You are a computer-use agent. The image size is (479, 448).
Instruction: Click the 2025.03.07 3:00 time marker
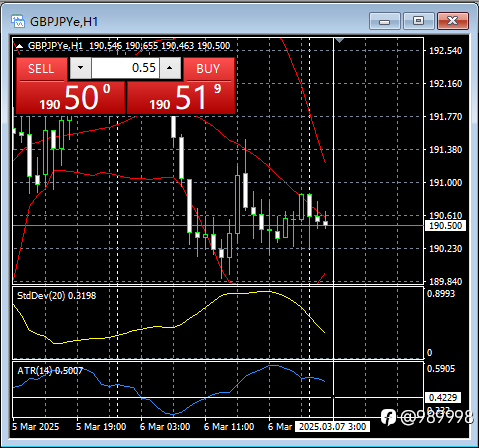coord(332,427)
